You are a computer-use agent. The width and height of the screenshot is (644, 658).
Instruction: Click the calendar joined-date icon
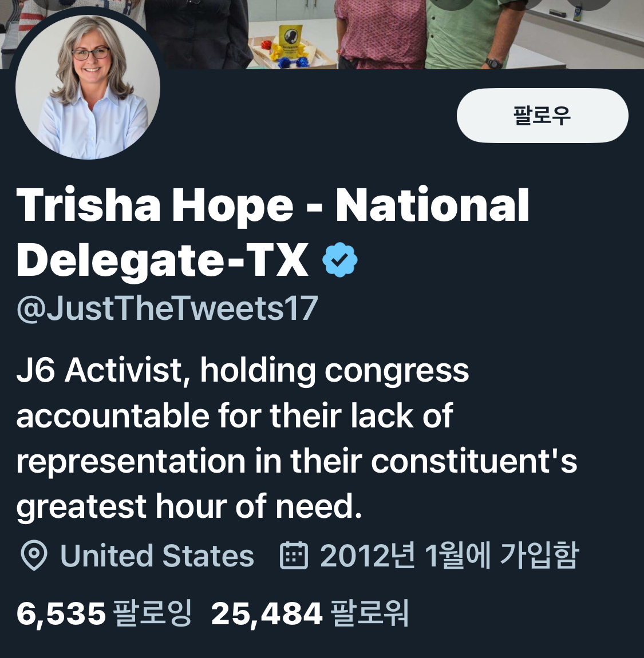tap(294, 555)
